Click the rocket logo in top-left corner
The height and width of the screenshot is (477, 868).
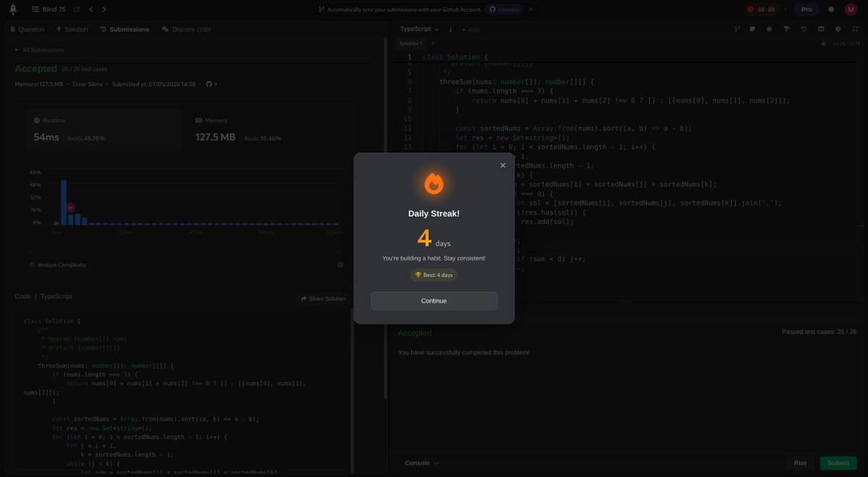tap(13, 9)
